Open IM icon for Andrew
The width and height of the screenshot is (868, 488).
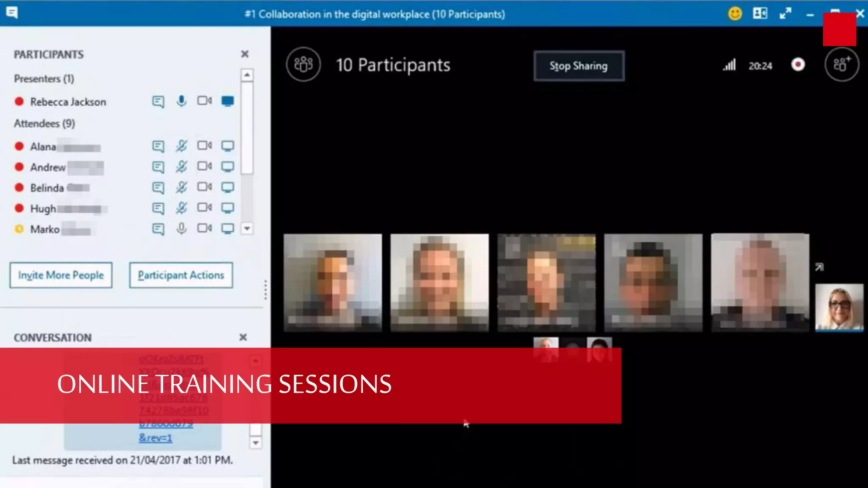[158, 167]
